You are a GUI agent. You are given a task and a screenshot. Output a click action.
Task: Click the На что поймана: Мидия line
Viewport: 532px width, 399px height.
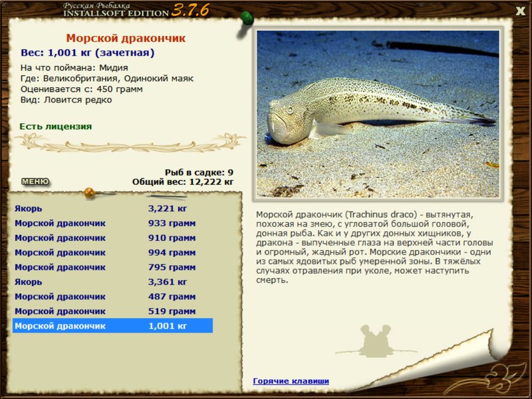pyautogui.click(x=74, y=68)
